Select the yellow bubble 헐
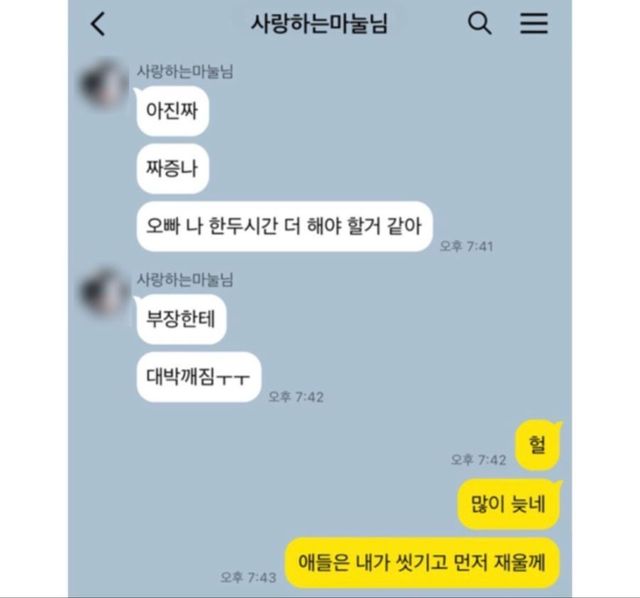 point(538,445)
